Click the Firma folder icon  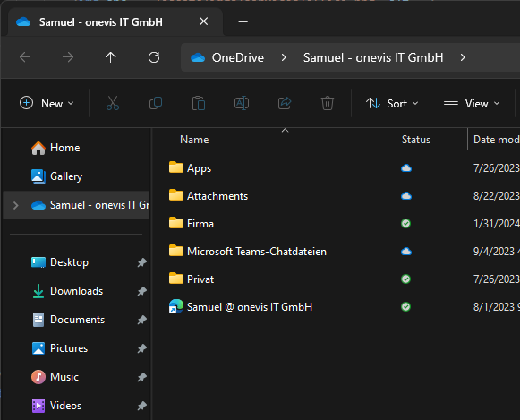pos(176,223)
